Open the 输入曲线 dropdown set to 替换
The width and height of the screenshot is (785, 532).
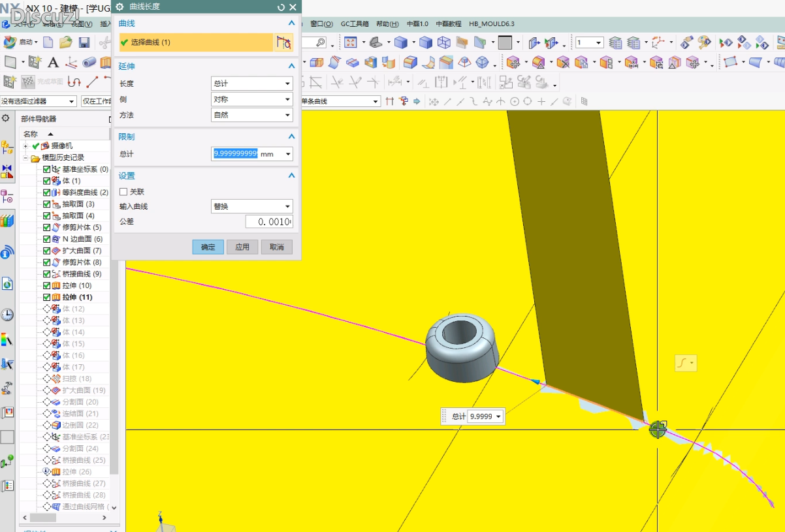[x=252, y=206]
